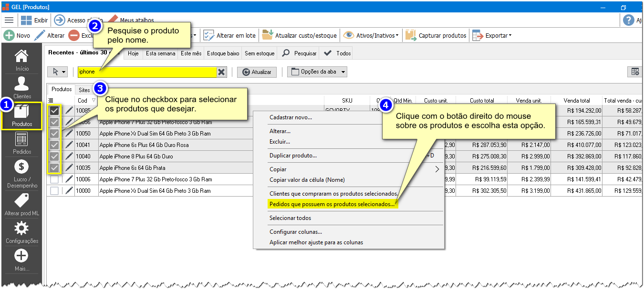Open Mais... in the sidebar

pyautogui.click(x=22, y=260)
